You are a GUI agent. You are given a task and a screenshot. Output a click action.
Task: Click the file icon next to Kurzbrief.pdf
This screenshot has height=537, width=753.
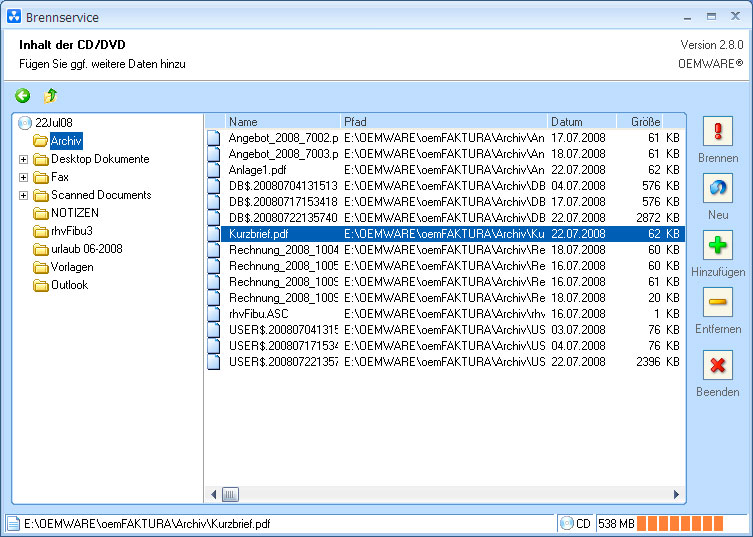pyautogui.click(x=214, y=234)
